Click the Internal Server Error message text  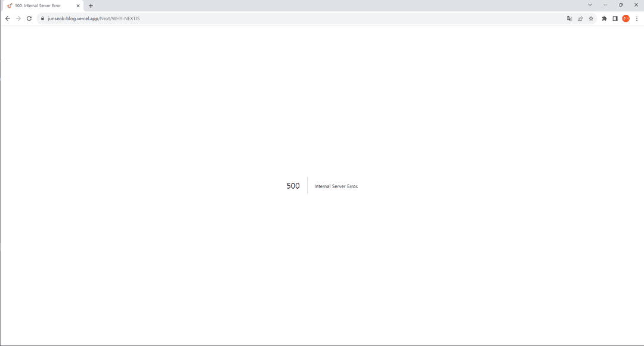click(336, 186)
